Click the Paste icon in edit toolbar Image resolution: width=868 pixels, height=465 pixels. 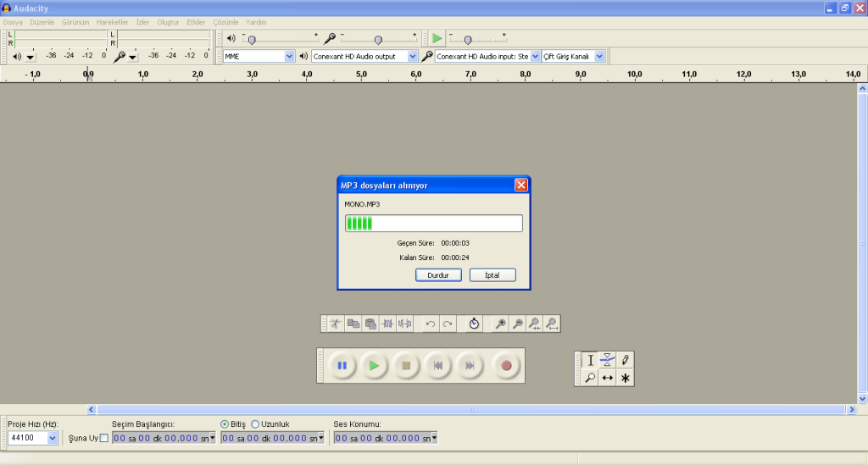pos(370,324)
